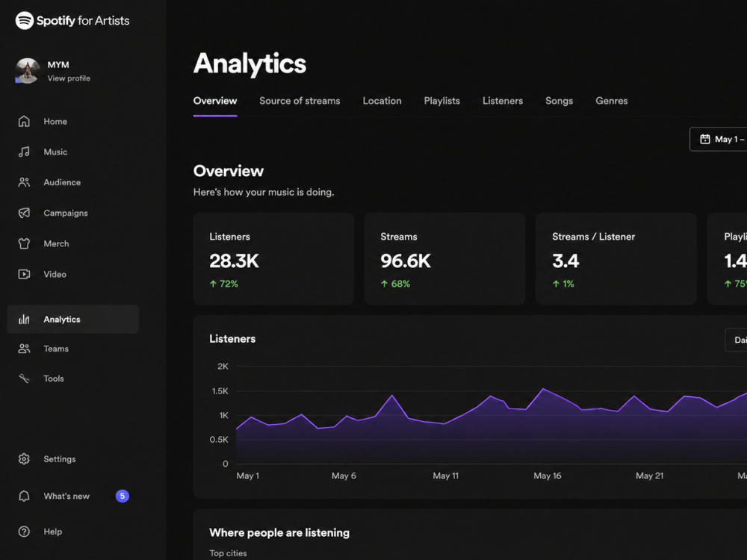Click the 72% listeners increase indicator
747x560 pixels.
[x=224, y=284]
